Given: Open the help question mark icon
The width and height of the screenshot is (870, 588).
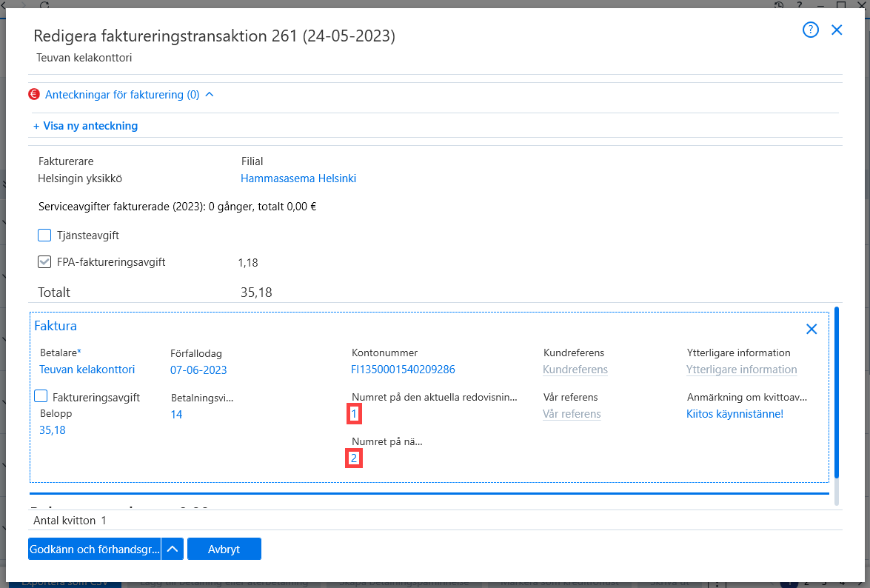Looking at the screenshot, I should coord(811,30).
